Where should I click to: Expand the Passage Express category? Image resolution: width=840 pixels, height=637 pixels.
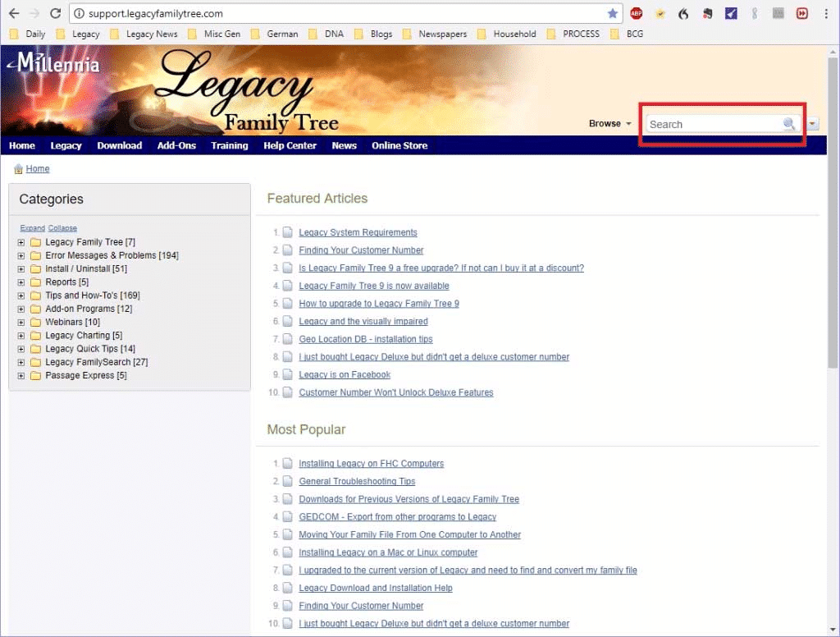tap(21, 376)
